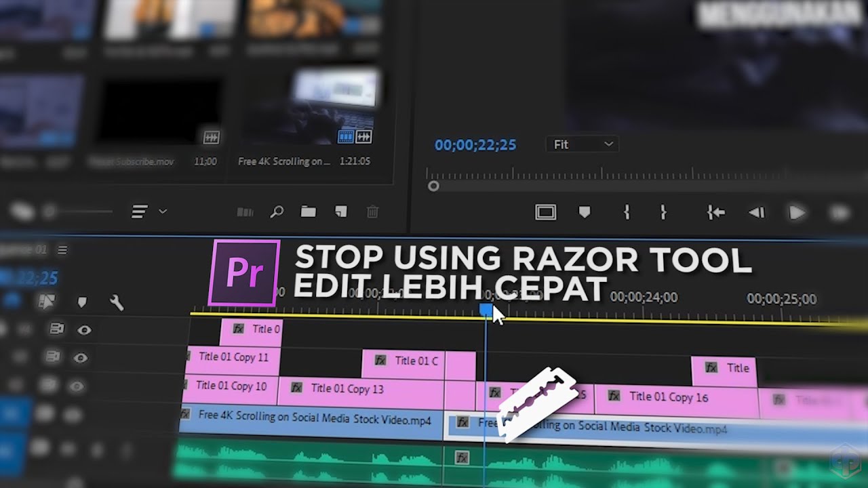Image resolution: width=868 pixels, height=488 pixels.
Task: Click the timeline timecode field 22;25
Action: click(x=31, y=278)
